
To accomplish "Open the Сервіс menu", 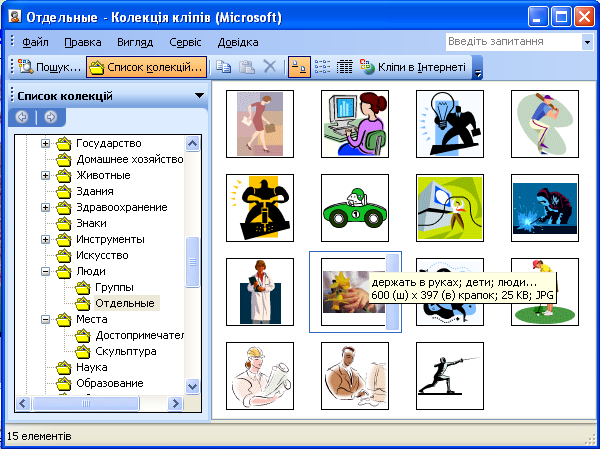I will point(185,42).
